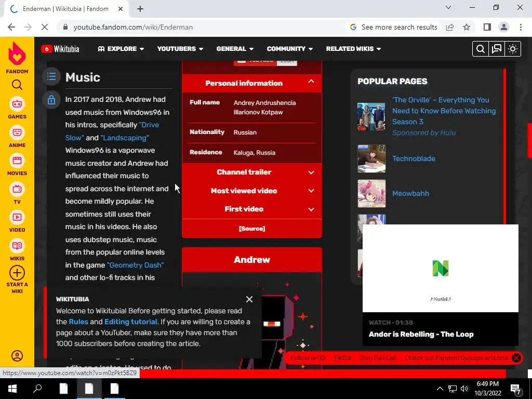Screen dimensions: 532x399
Task: Open the browser side panel icon
Action: pos(487,27)
